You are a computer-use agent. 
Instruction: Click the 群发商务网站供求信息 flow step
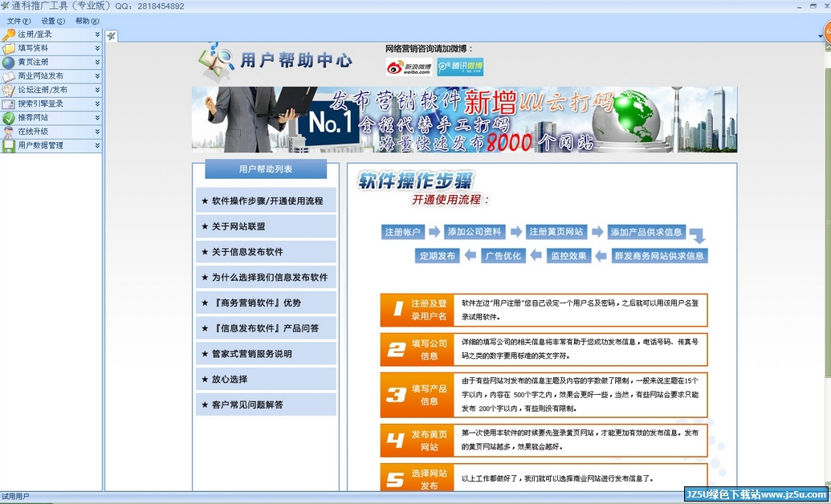[658, 256]
